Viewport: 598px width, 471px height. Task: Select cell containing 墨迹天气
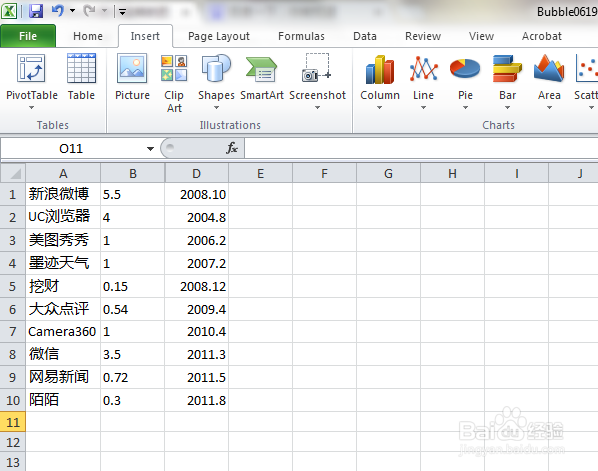pos(63,263)
